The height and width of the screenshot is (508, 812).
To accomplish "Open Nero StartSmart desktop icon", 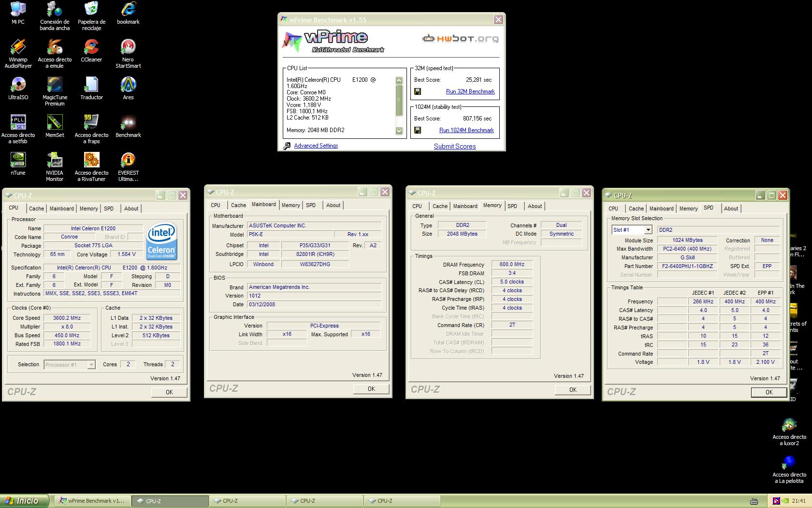I will (128, 54).
